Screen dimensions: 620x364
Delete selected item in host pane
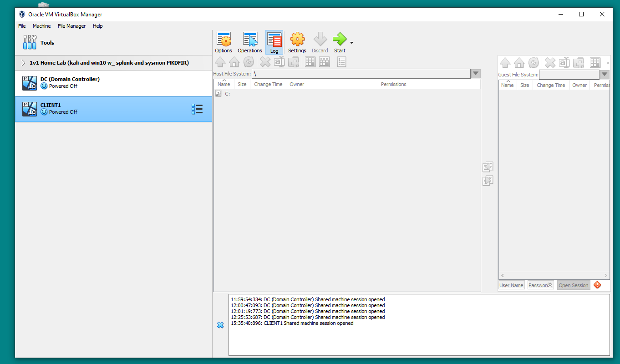(x=265, y=62)
